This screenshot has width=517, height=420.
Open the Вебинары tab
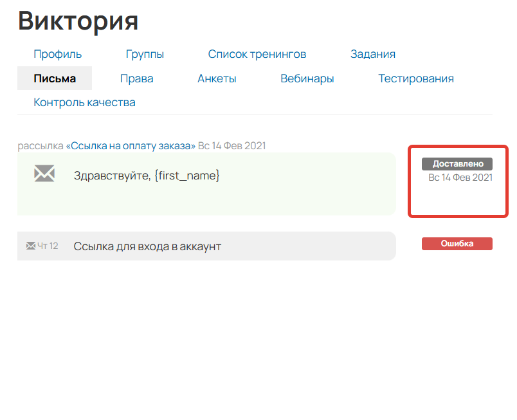coord(307,78)
